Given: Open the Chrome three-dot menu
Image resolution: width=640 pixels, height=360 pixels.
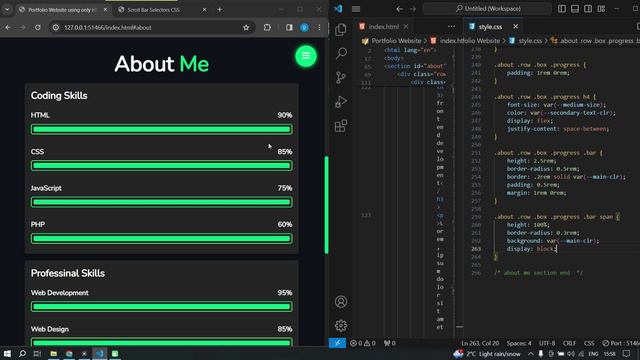Looking at the screenshot, I should point(319,27).
